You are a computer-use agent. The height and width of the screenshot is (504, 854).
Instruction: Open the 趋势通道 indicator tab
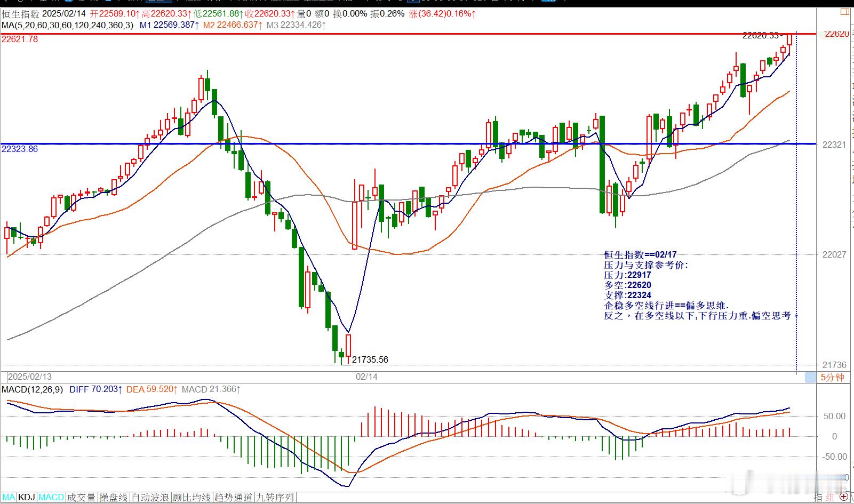tap(233, 498)
